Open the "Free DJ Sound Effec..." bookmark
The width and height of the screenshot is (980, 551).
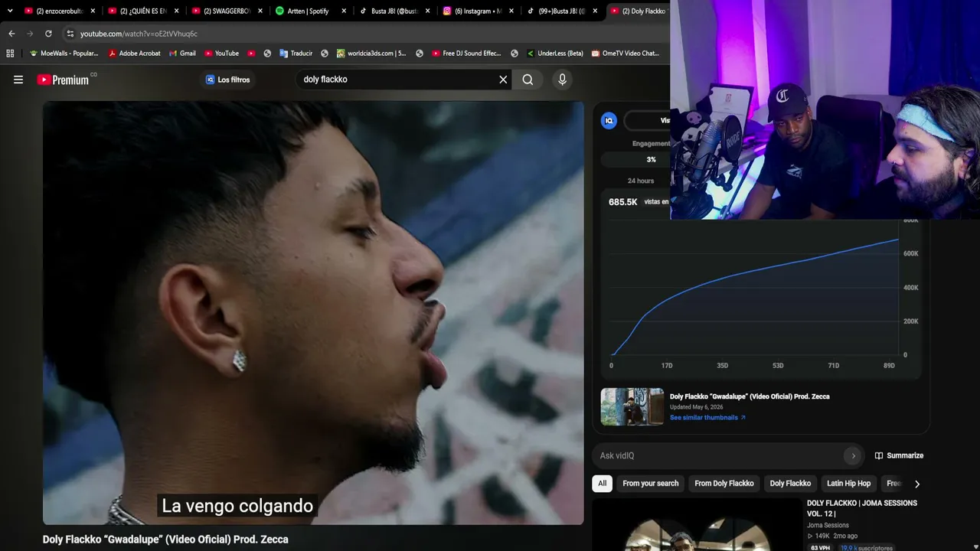coord(466,54)
